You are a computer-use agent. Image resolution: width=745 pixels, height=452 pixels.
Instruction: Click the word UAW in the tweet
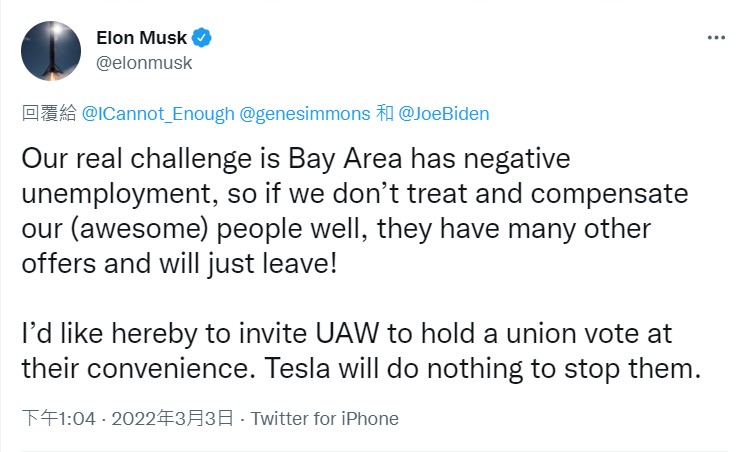point(348,333)
